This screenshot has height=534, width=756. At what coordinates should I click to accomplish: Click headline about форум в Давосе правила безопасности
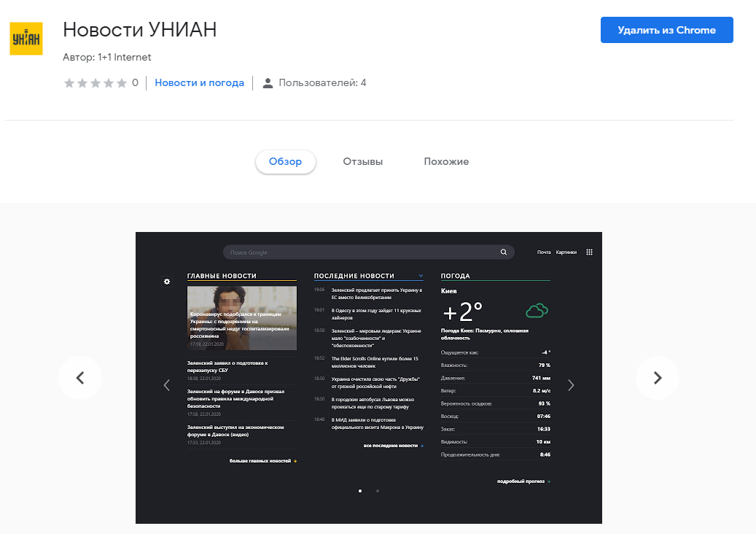[x=235, y=398]
